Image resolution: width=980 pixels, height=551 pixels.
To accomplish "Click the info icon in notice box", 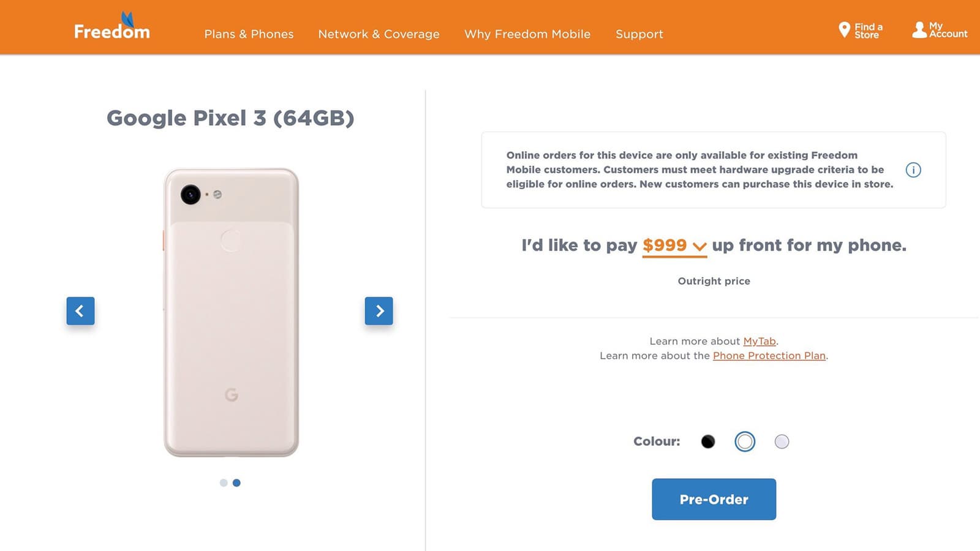I will pos(913,170).
